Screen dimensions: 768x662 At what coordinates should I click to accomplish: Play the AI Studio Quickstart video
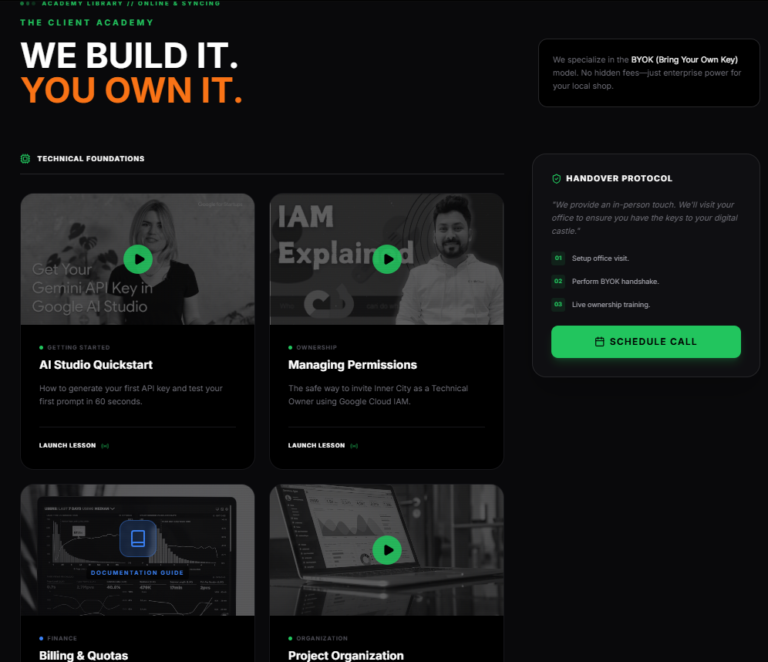[x=138, y=259]
